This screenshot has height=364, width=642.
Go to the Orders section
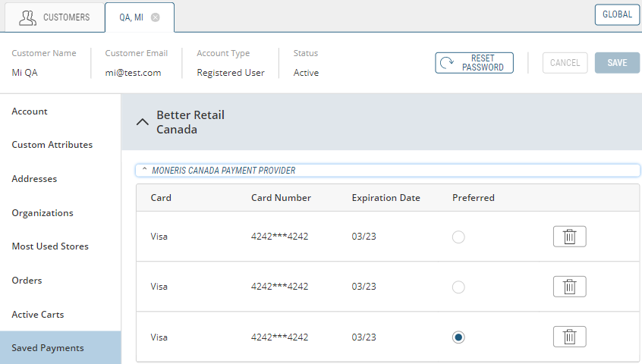pos(27,281)
